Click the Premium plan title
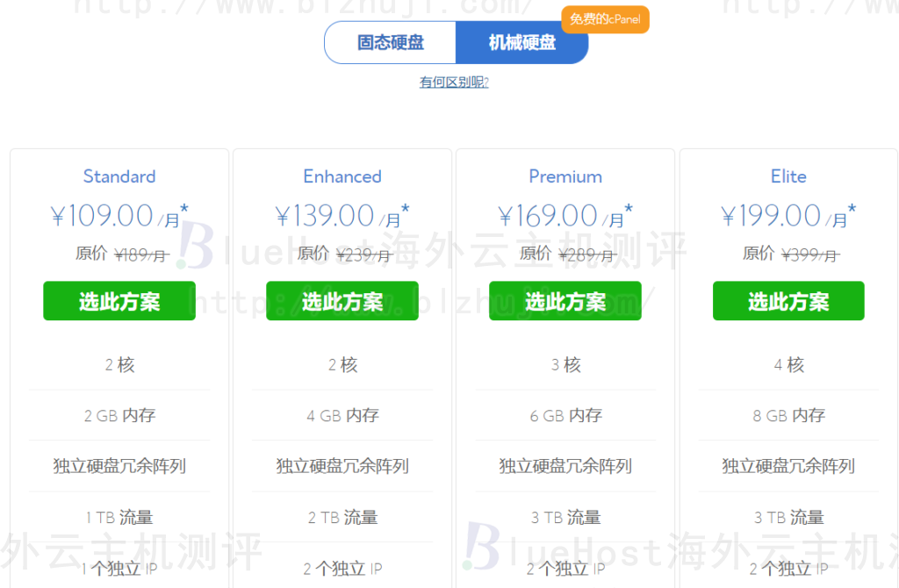The width and height of the screenshot is (899, 588). tap(565, 176)
